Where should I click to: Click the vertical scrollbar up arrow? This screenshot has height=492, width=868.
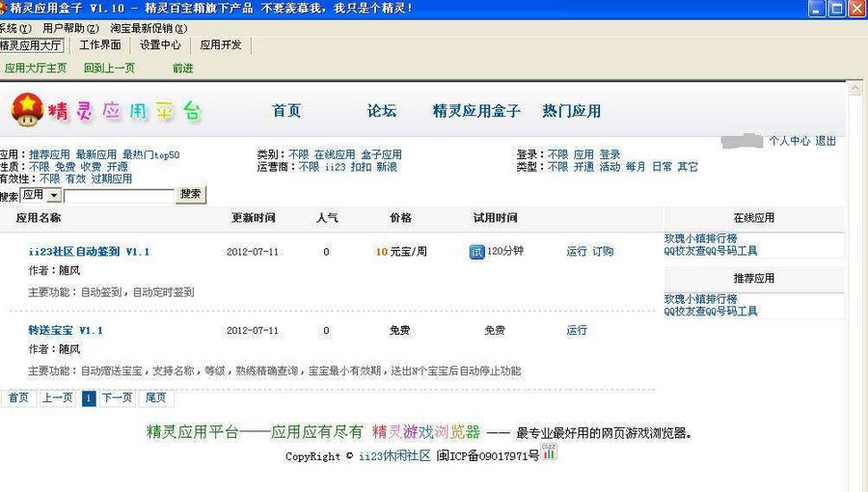(855, 88)
